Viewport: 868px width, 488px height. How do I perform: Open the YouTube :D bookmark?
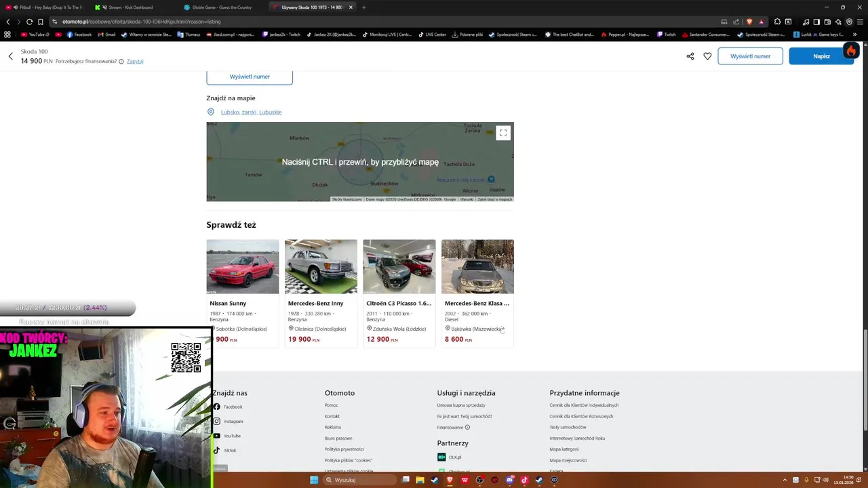pyautogui.click(x=35, y=34)
